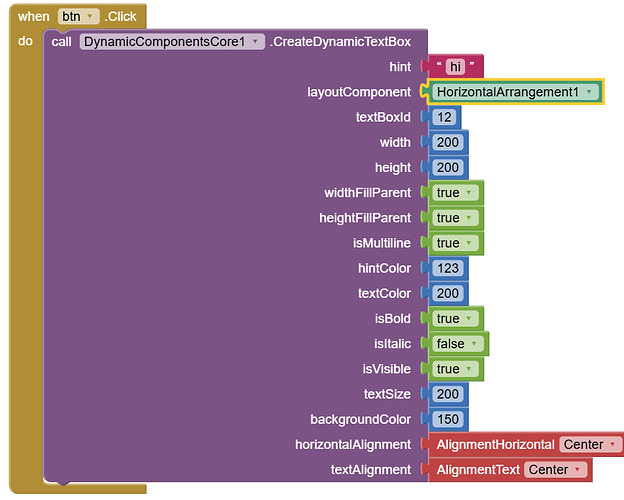Toggle the heightFillParent true value
The width and height of the screenshot is (624, 500).
[454, 218]
